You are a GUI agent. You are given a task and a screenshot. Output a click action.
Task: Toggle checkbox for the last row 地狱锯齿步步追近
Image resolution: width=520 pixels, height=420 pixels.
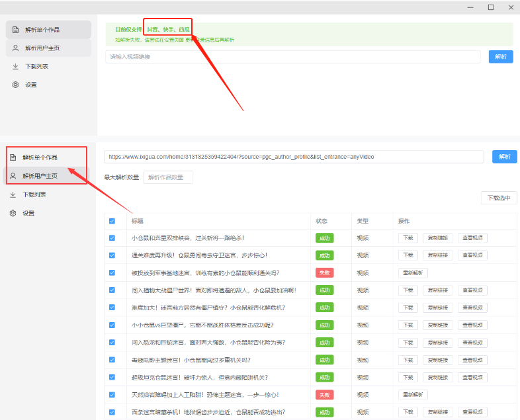point(112,412)
